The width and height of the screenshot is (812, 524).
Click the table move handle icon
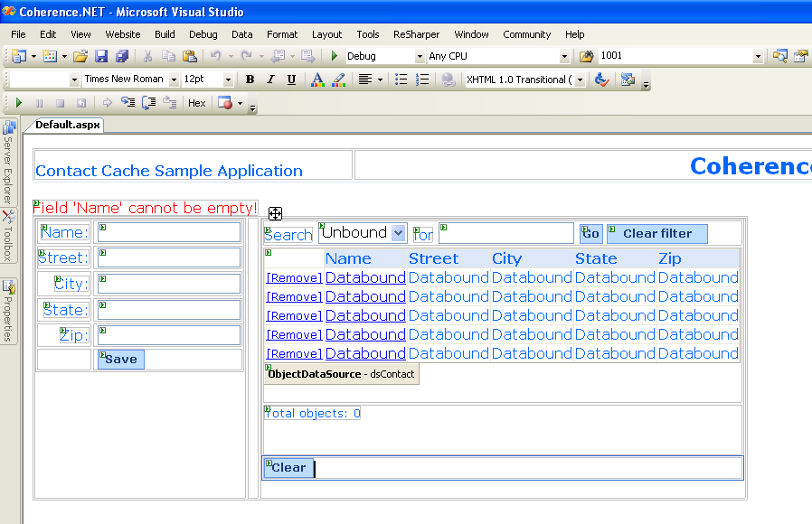pyautogui.click(x=275, y=213)
